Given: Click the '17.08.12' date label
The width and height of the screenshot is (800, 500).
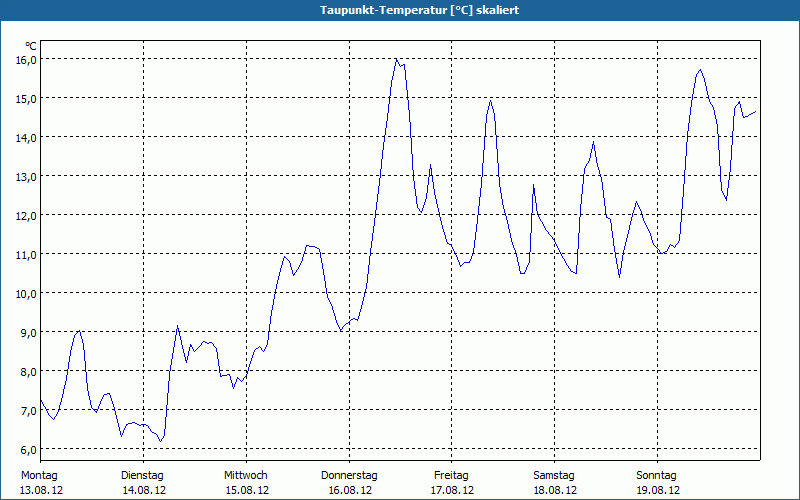Looking at the screenshot, I should (x=453, y=490).
